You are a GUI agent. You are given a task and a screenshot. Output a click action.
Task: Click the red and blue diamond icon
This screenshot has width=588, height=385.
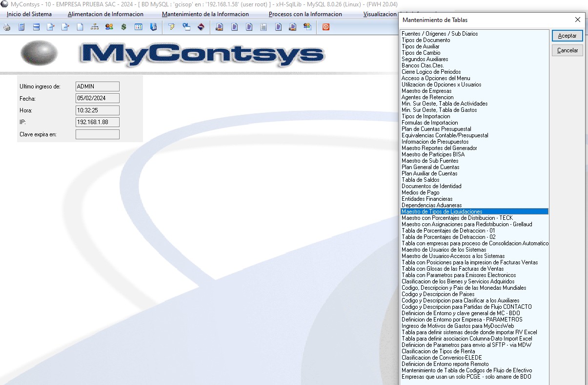200,27
